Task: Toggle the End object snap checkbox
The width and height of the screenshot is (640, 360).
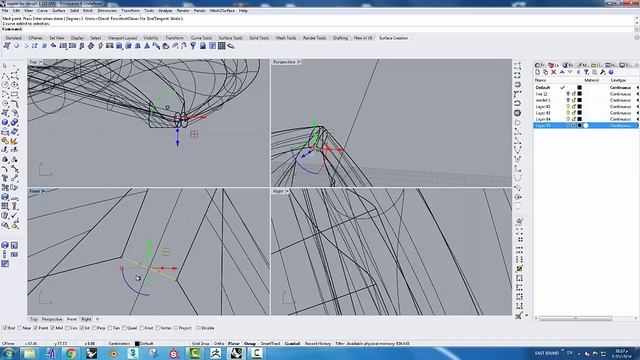Action: click(x=5, y=328)
